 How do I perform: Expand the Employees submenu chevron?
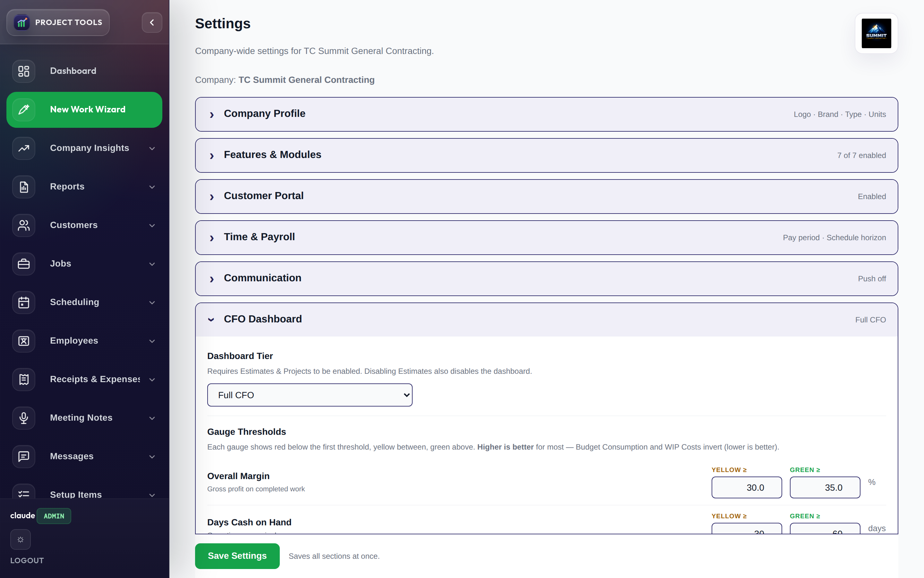(152, 341)
